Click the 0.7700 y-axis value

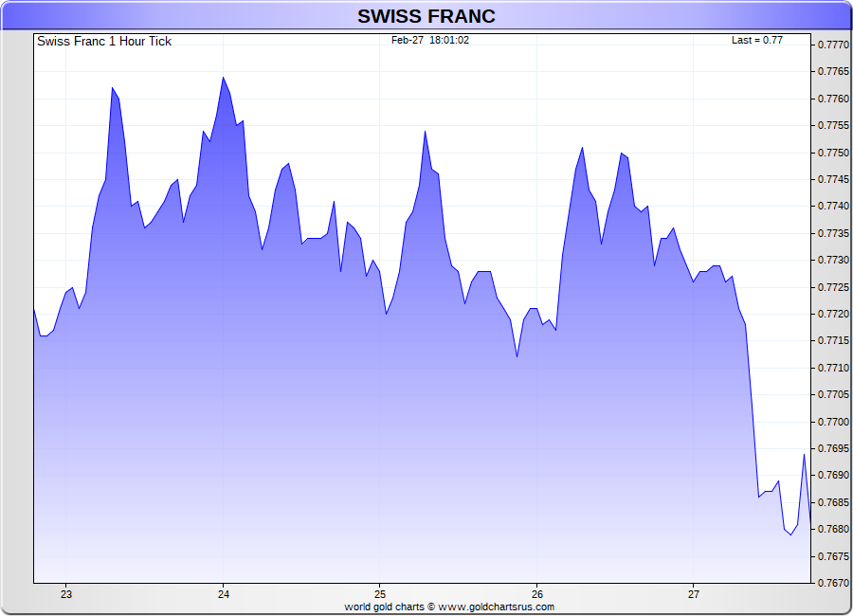[x=832, y=422]
